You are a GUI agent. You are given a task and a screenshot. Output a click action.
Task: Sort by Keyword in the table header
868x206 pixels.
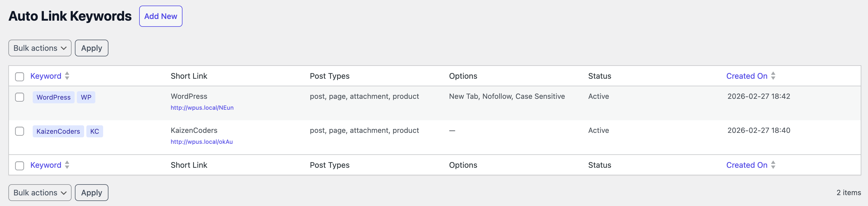pyautogui.click(x=46, y=76)
